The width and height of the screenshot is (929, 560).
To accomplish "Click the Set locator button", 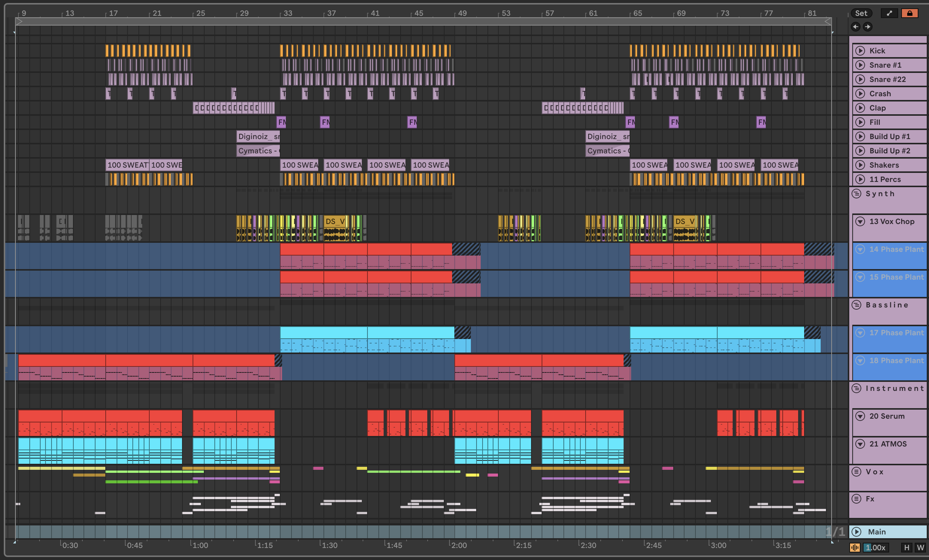I will 861,13.
